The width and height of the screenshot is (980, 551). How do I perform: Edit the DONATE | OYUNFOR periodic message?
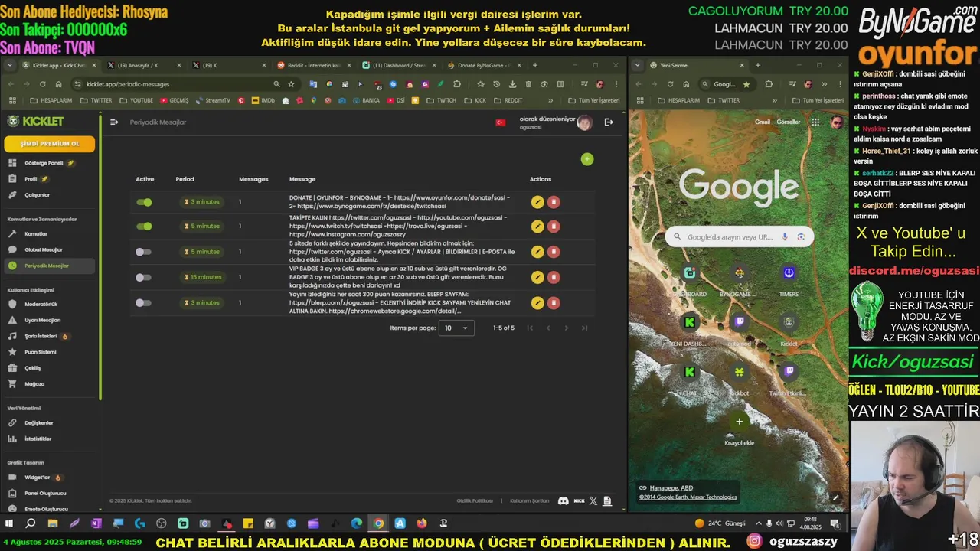click(537, 202)
